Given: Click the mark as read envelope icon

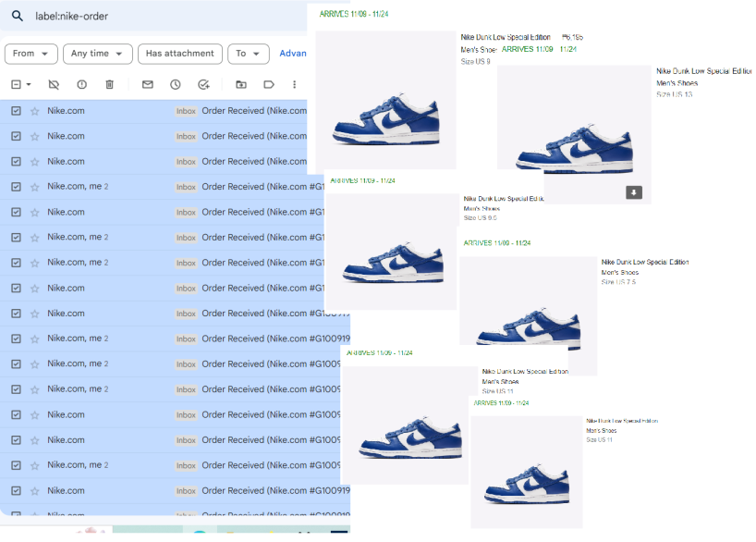Looking at the screenshot, I should point(148,84).
